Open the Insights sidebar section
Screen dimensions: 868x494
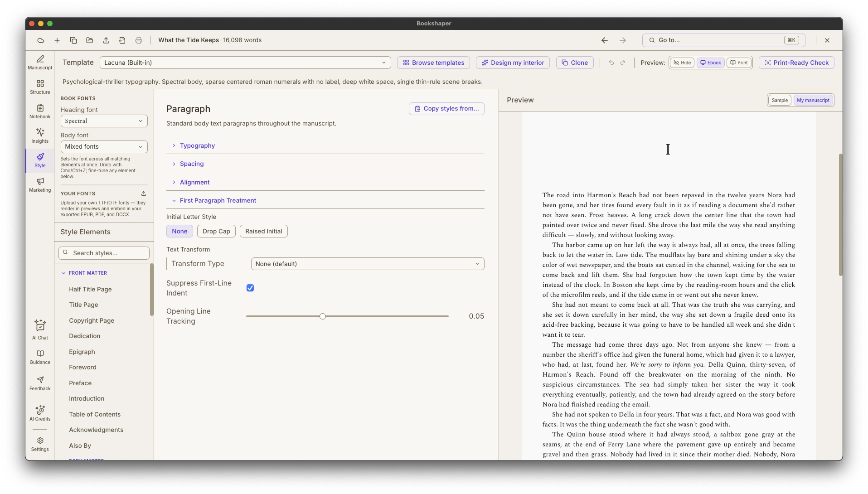pos(40,136)
